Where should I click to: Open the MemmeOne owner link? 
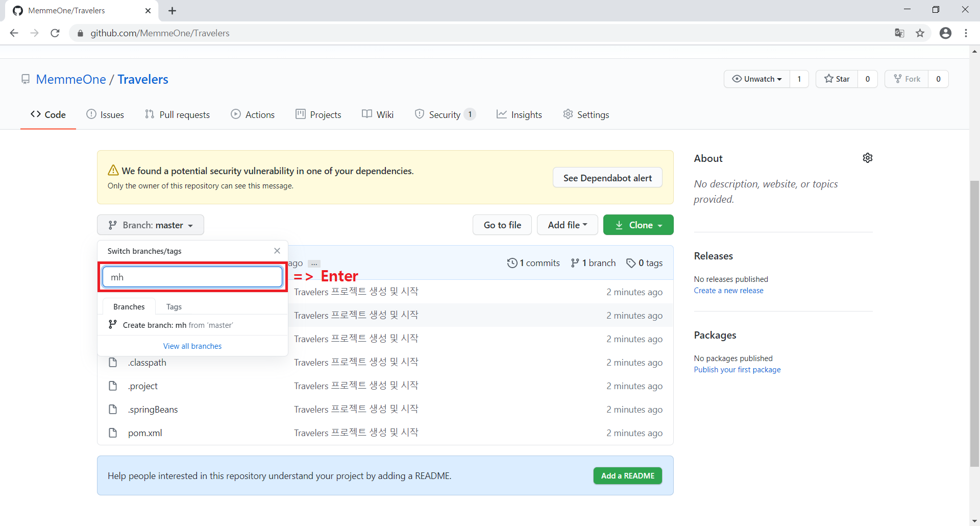[x=71, y=79]
